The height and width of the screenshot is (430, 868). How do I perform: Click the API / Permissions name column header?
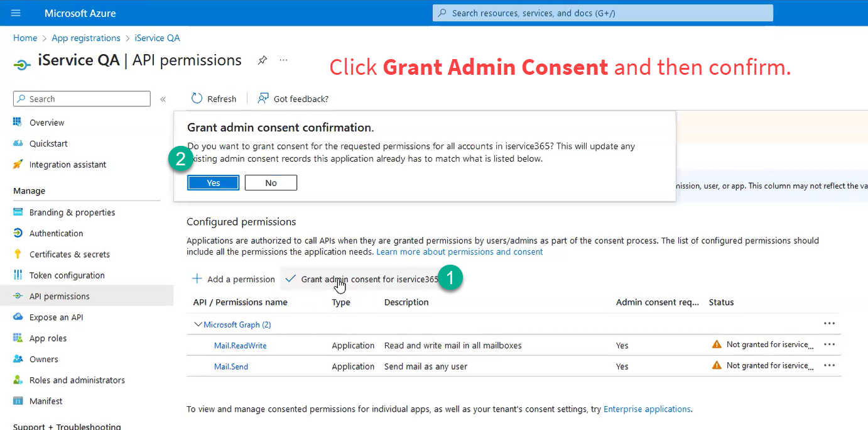240,302
